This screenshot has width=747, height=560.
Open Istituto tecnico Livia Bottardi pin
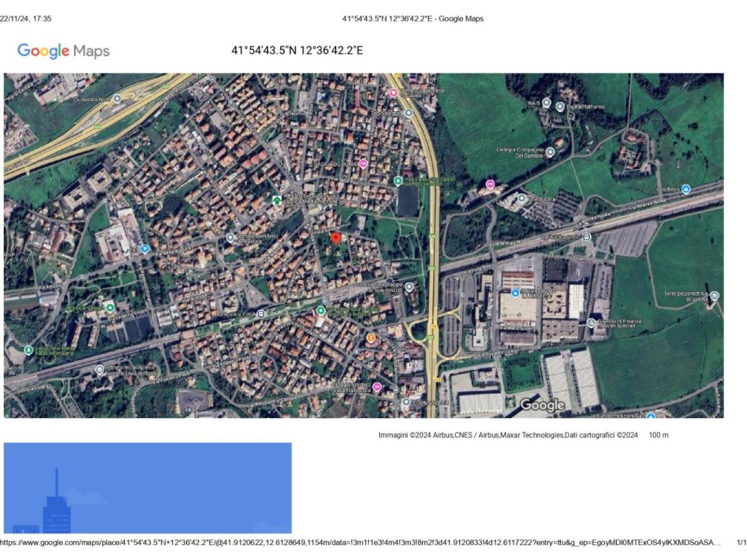pos(99,370)
